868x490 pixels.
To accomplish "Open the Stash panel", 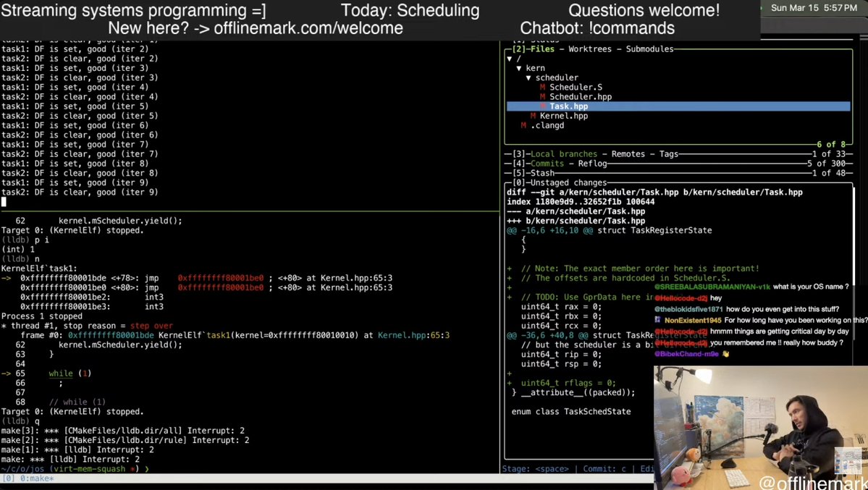I will tap(542, 173).
